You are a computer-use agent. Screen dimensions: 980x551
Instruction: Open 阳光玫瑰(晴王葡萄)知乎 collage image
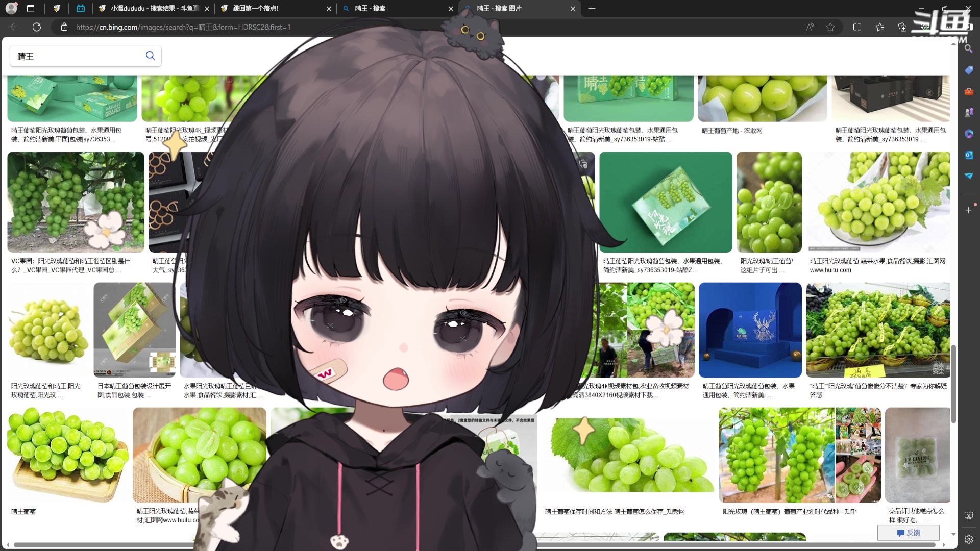click(800, 455)
